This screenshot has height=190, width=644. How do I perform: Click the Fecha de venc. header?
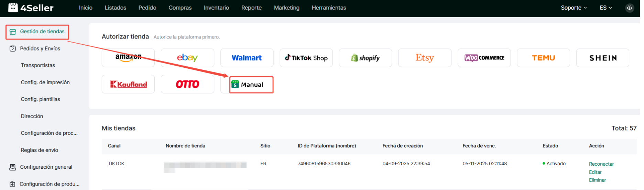pyautogui.click(x=479, y=146)
